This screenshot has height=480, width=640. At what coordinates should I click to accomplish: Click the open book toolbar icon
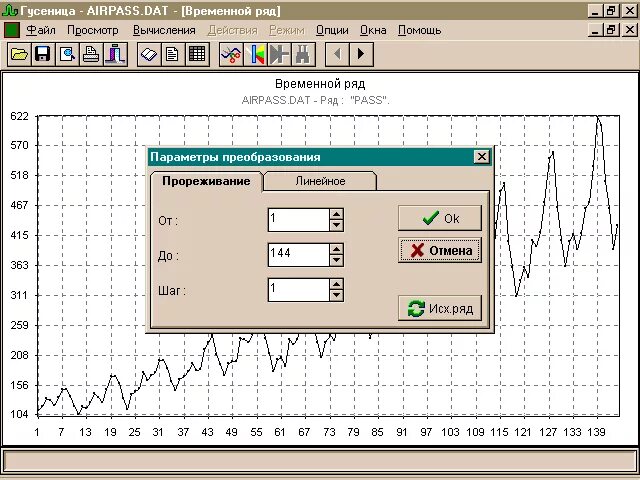coord(149,54)
